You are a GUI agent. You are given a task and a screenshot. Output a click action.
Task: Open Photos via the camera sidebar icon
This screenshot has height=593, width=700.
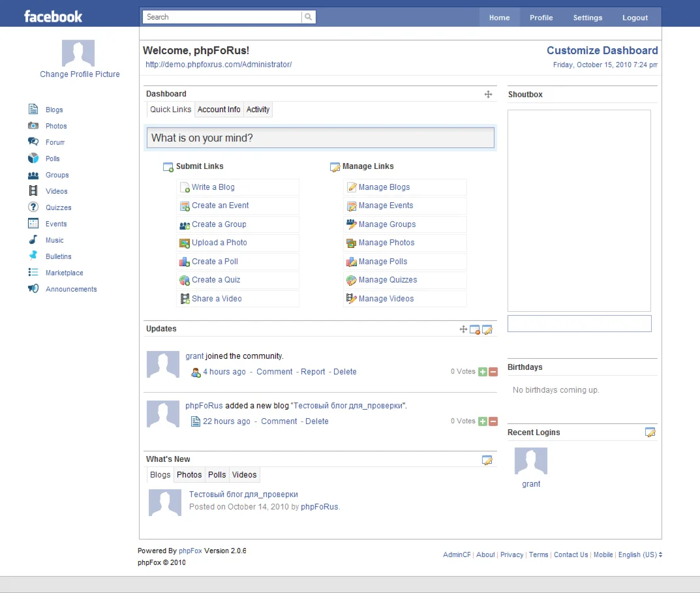(x=33, y=125)
